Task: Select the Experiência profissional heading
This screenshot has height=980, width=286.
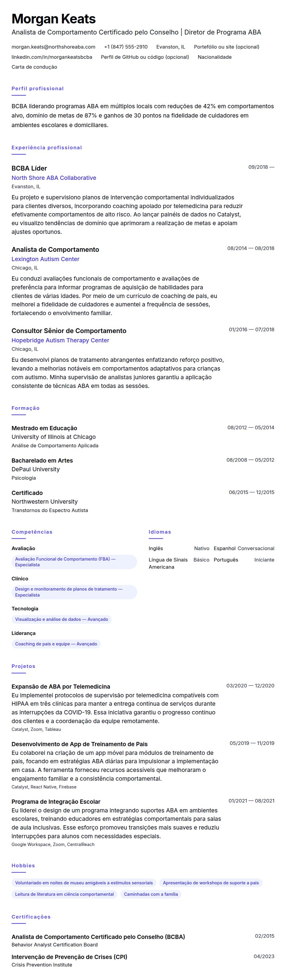Action: [x=47, y=147]
